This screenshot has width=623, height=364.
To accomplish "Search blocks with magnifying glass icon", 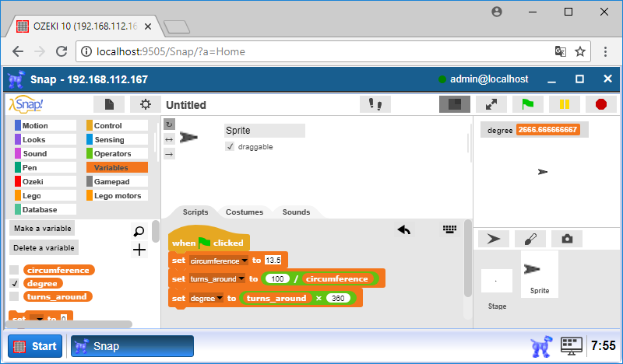I will coord(139,231).
